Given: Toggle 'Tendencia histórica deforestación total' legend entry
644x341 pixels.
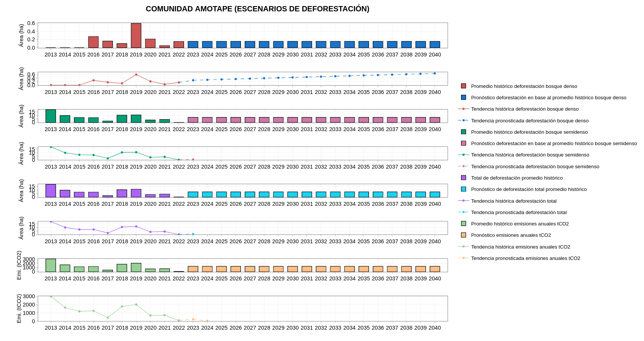Looking at the screenshot, I should (514, 201).
